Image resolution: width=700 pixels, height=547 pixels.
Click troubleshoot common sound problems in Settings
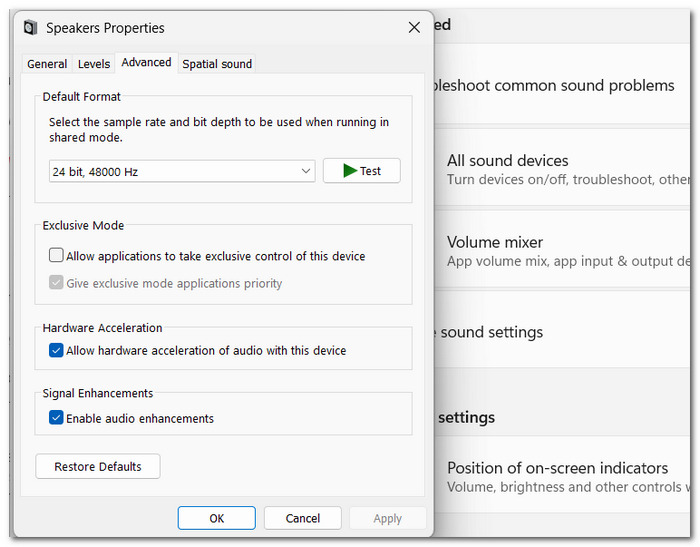tap(562, 85)
